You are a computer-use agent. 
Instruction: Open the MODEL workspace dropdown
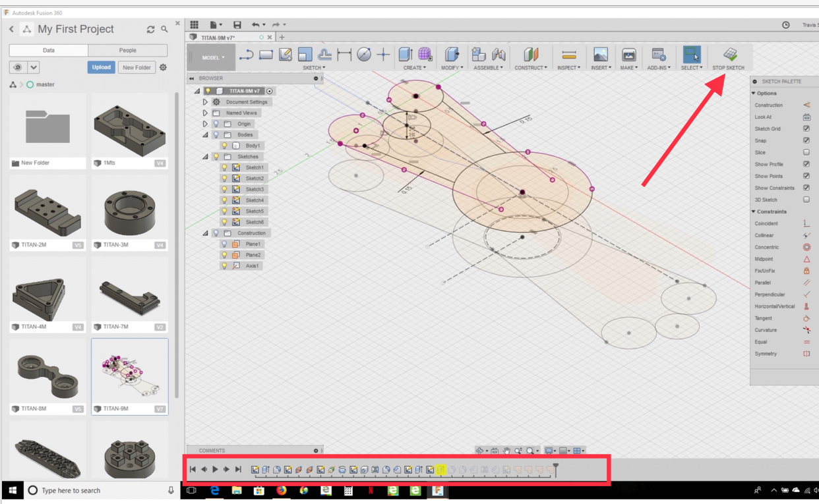pos(212,57)
